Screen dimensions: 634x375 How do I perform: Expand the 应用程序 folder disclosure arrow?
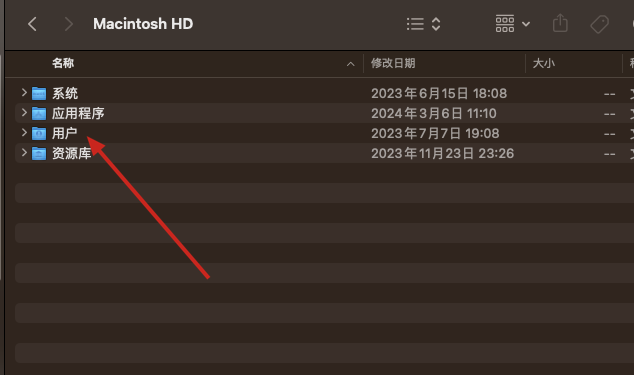tap(24, 112)
